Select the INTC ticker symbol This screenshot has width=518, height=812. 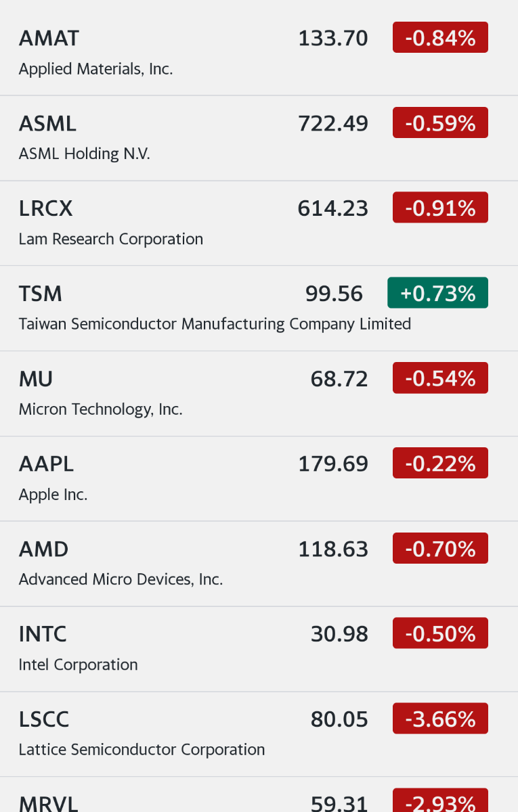tap(43, 634)
